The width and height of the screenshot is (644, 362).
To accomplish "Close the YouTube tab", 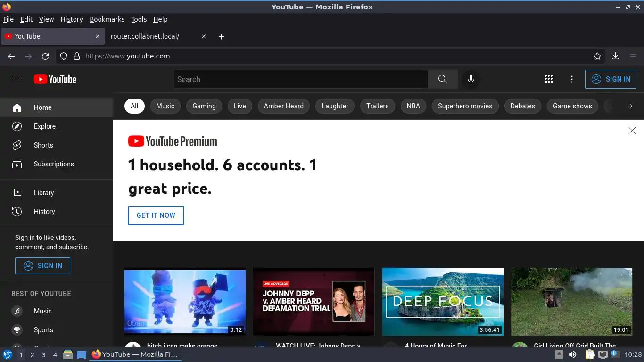I will (x=98, y=36).
